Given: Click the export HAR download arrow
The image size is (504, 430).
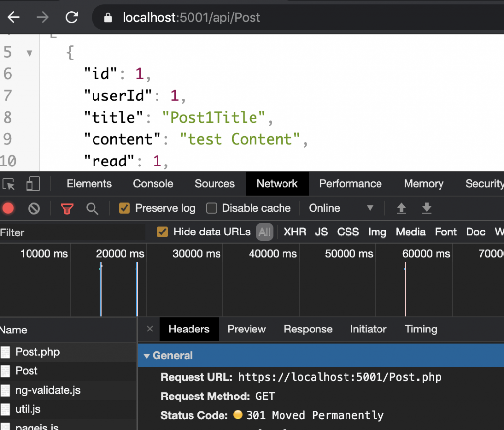Looking at the screenshot, I should (427, 208).
